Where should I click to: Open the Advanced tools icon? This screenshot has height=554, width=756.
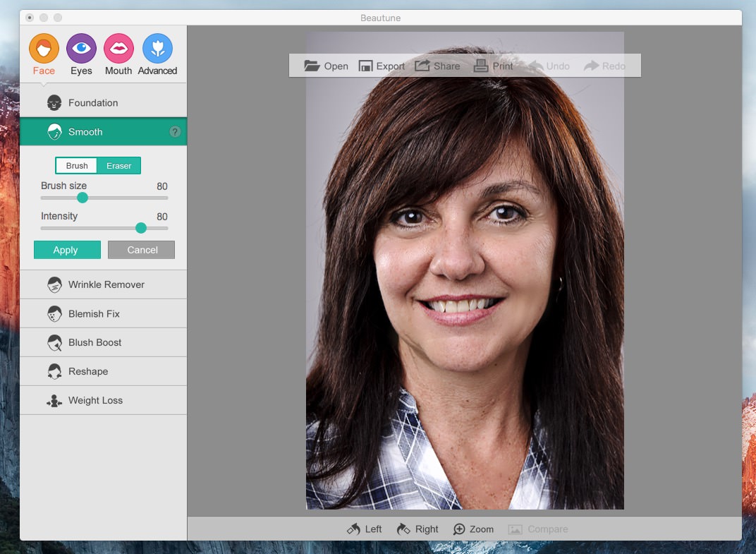tap(157, 49)
